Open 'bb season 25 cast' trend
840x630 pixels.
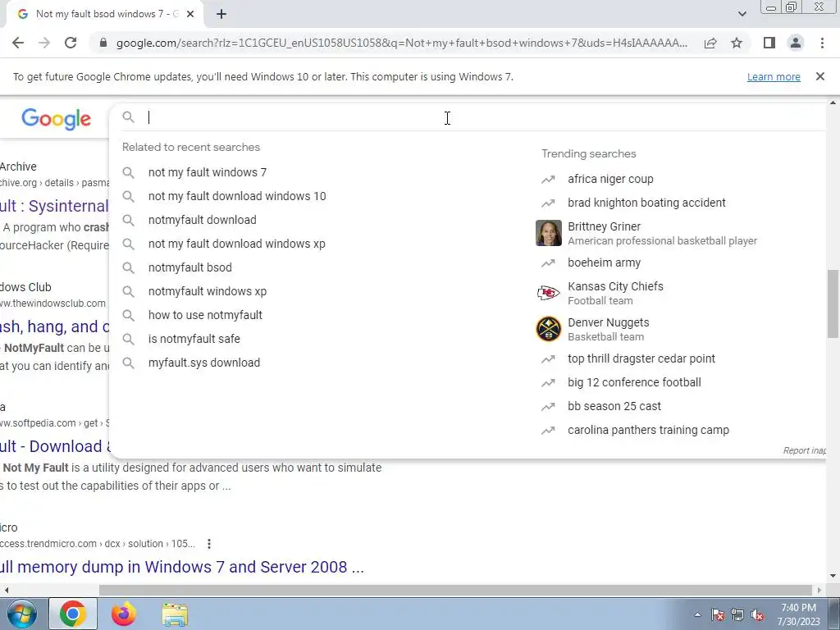pyautogui.click(x=614, y=406)
